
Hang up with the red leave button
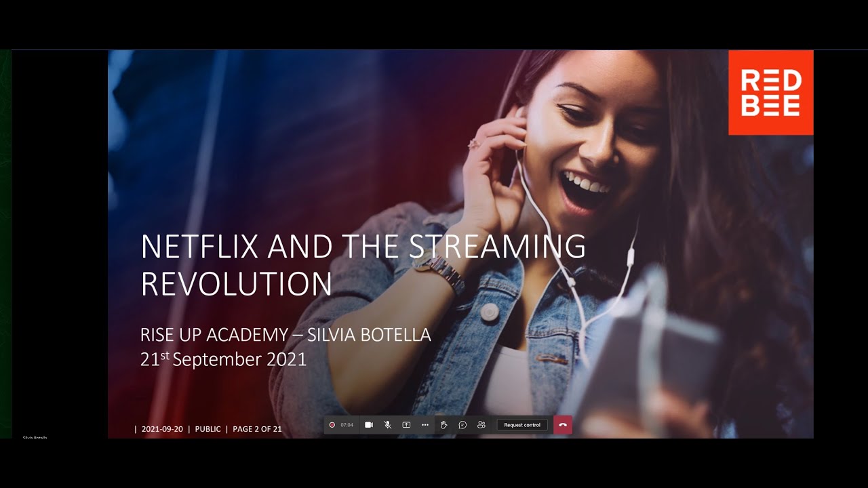point(563,425)
